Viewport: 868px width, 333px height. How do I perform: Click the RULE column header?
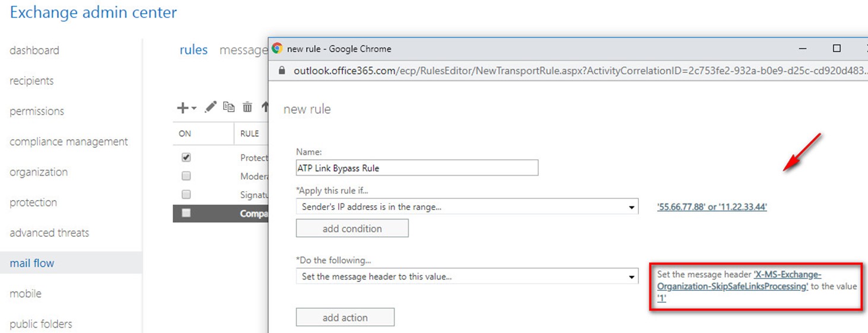(250, 134)
